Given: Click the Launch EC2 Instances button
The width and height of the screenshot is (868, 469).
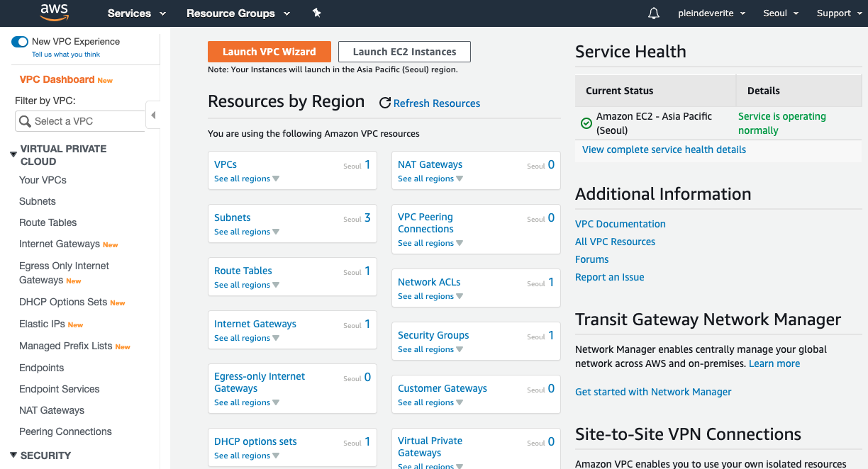Looking at the screenshot, I should [x=404, y=52].
